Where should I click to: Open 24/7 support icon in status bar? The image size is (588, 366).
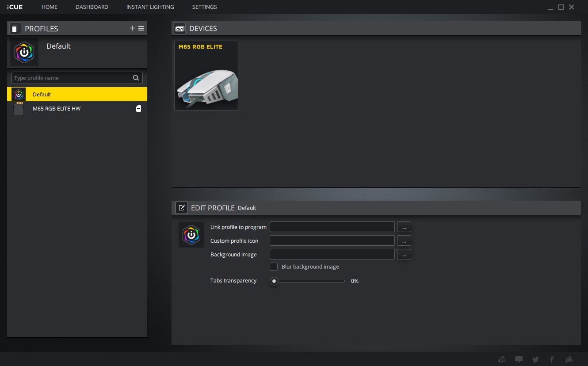click(x=502, y=359)
